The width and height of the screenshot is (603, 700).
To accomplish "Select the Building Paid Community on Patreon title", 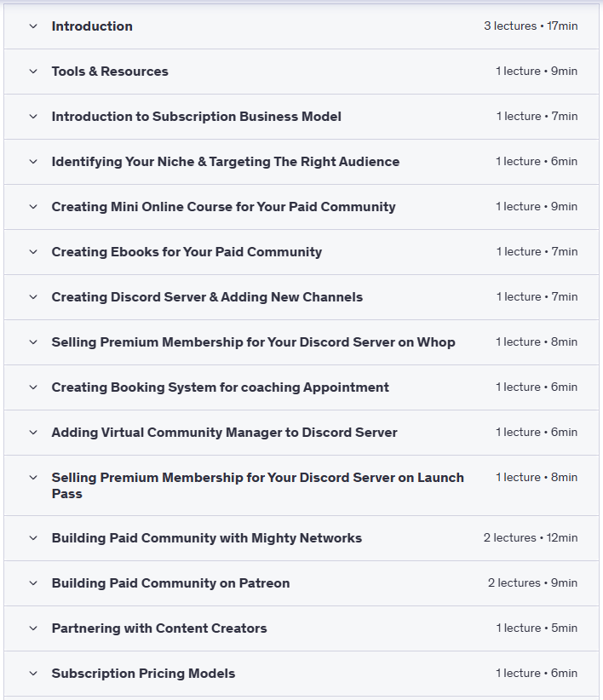I will (x=170, y=583).
